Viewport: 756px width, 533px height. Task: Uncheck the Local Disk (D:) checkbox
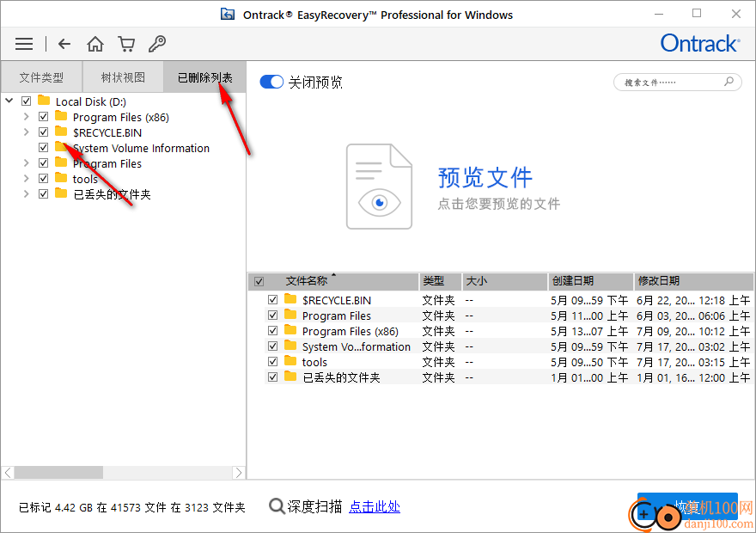pos(27,101)
